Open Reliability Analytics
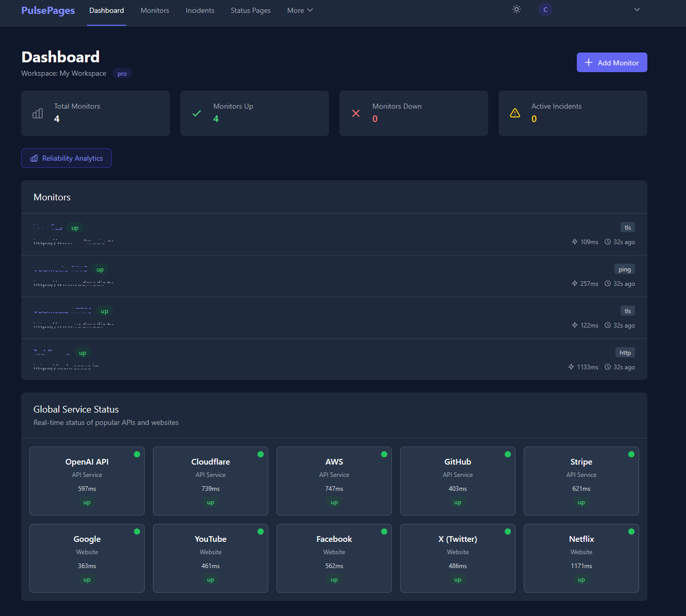Image resolution: width=686 pixels, height=616 pixels. click(66, 158)
